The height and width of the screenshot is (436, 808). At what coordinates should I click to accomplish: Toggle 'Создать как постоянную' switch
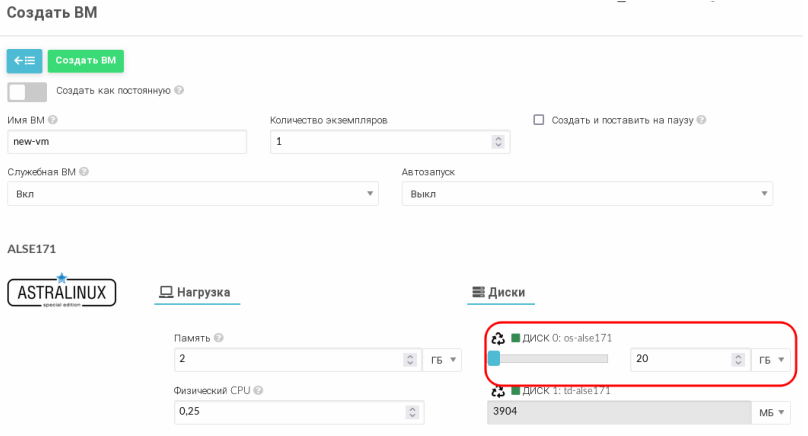[27, 92]
